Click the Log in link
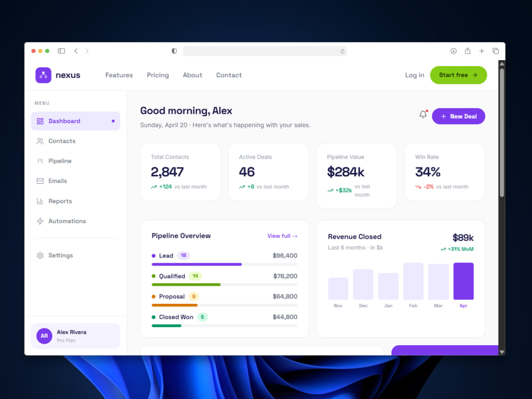The image size is (532, 399). click(414, 75)
